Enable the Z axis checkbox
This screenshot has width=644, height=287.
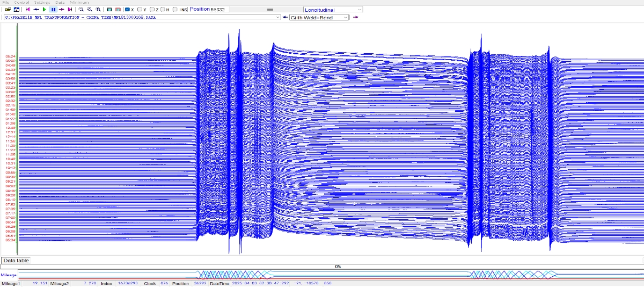(x=152, y=10)
